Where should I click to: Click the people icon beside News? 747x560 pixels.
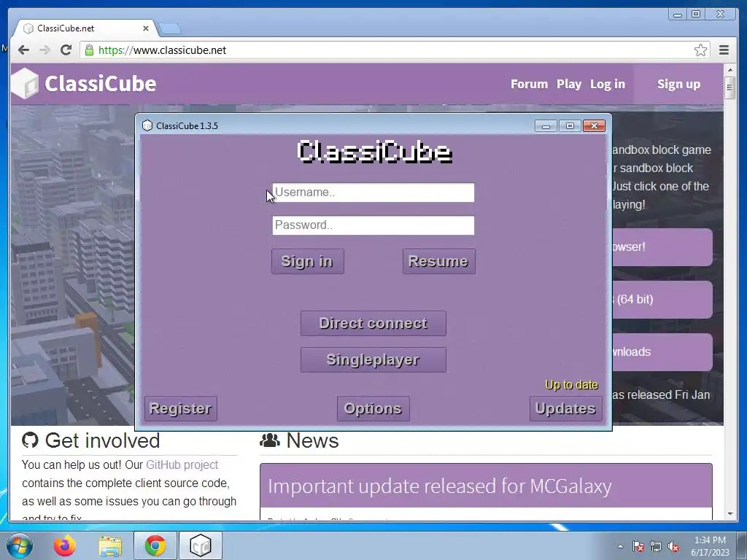tap(270, 440)
